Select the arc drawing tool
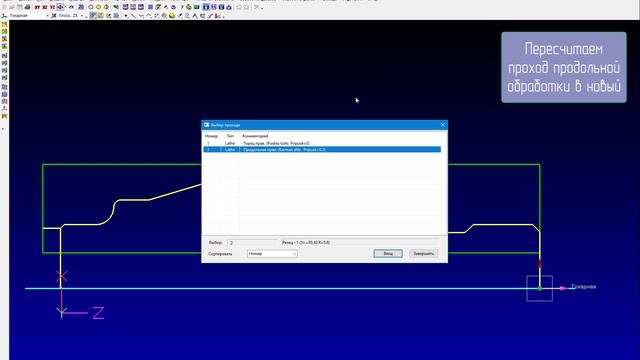This screenshot has height=360, width=640. pos(149,16)
